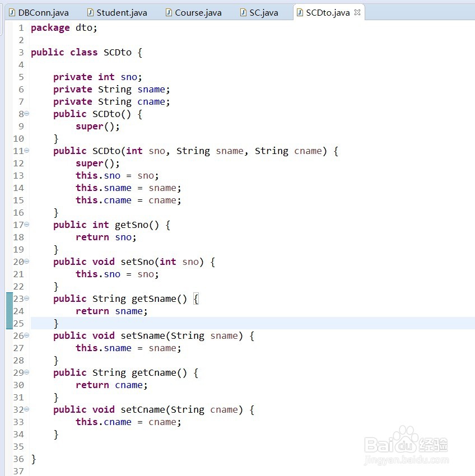Click 'return sno' statement on line 18
The image size is (475, 476).
coord(104,237)
